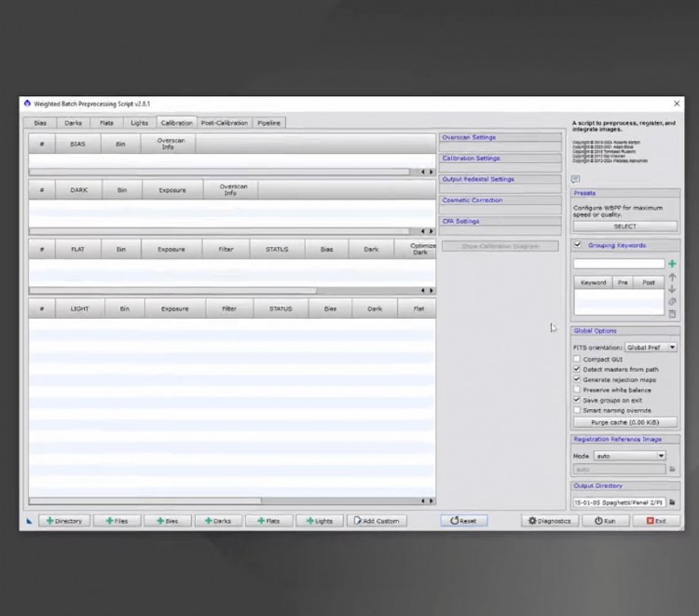Viewport: 699px width, 616px height.
Task: Add bias frames with Bias button
Action: tap(168, 521)
